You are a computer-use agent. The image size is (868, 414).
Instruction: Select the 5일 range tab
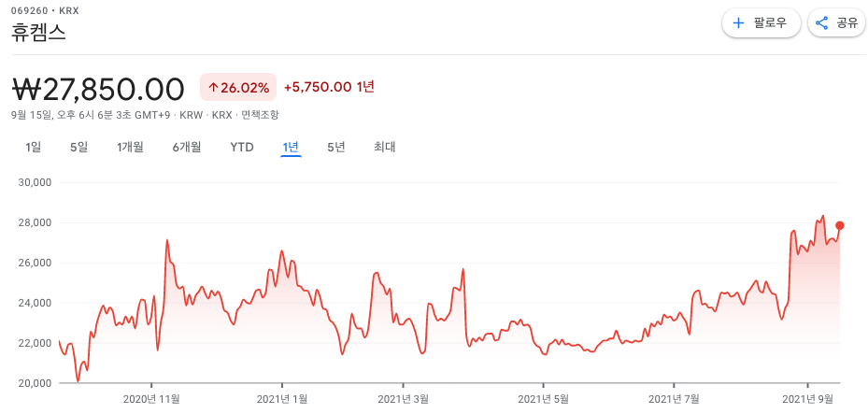(79, 148)
